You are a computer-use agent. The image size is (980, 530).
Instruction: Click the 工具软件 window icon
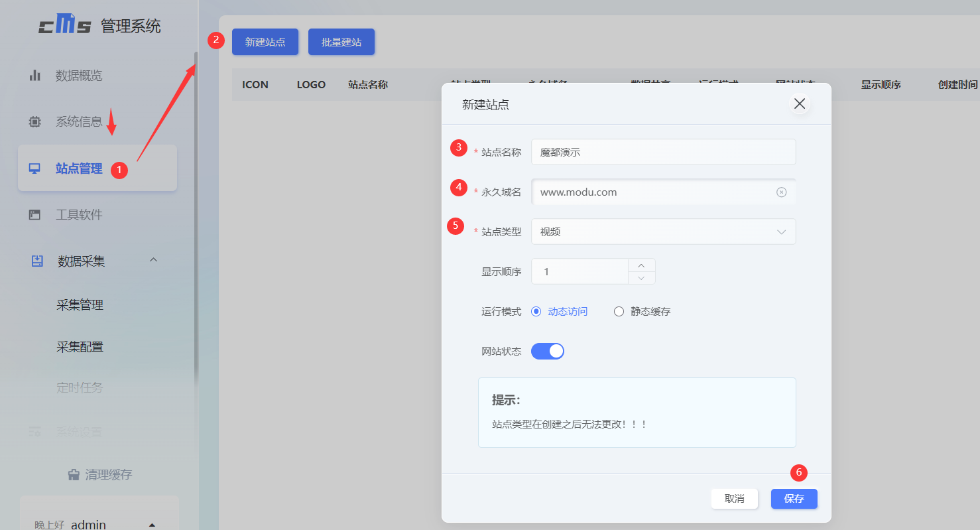(x=34, y=214)
